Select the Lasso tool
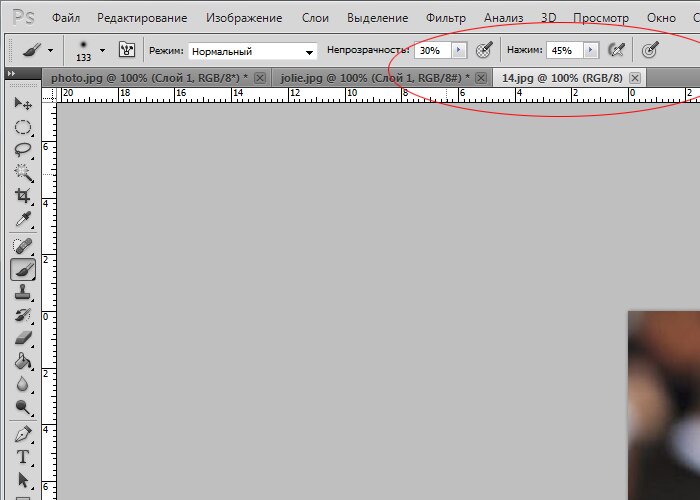Image resolution: width=700 pixels, height=500 pixels. pos(23,150)
